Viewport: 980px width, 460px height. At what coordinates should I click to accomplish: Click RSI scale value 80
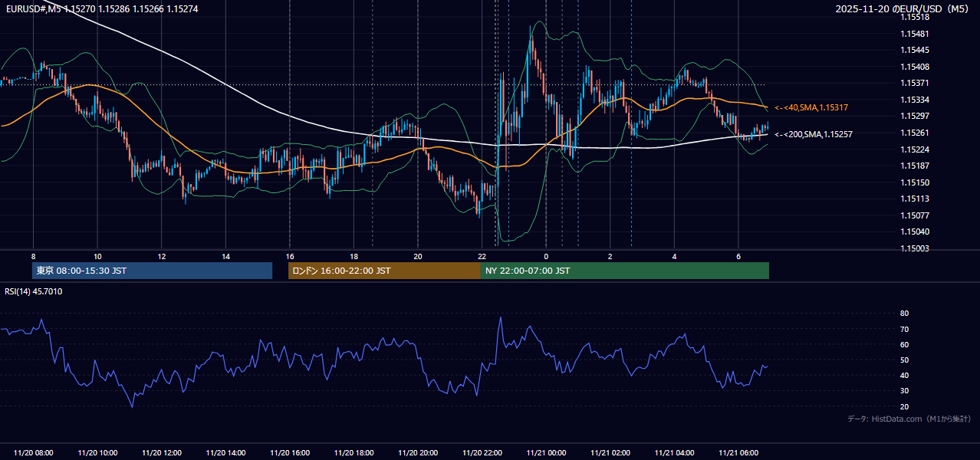click(x=905, y=314)
